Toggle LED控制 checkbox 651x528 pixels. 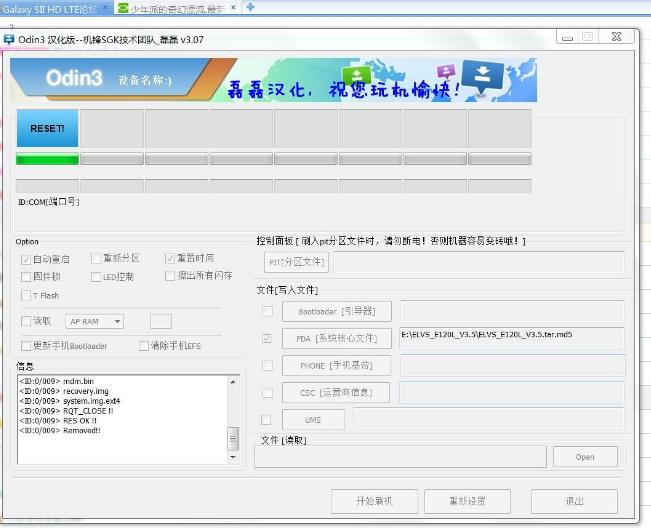click(96, 277)
